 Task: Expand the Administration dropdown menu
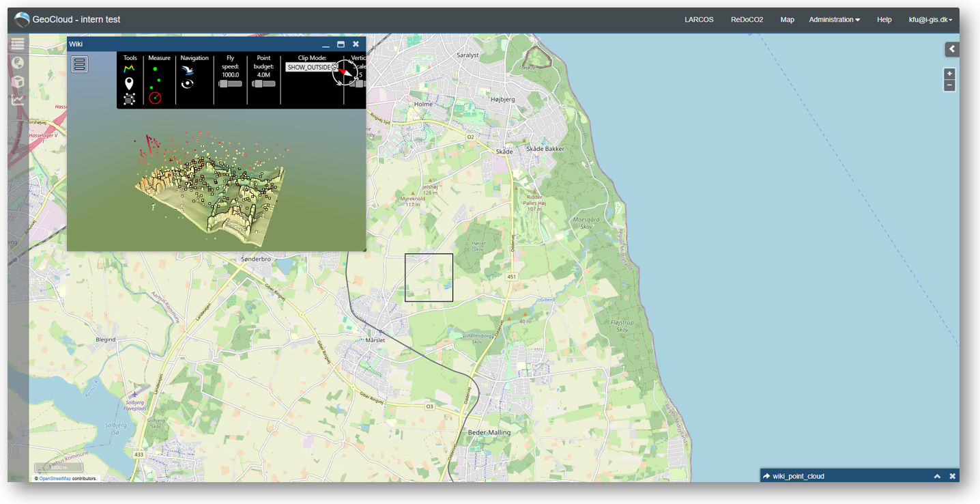[x=834, y=20]
